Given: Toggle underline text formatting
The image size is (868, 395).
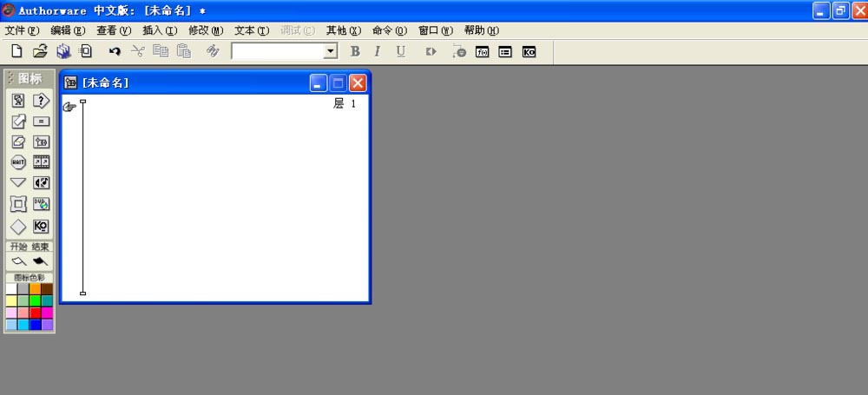Looking at the screenshot, I should 401,51.
